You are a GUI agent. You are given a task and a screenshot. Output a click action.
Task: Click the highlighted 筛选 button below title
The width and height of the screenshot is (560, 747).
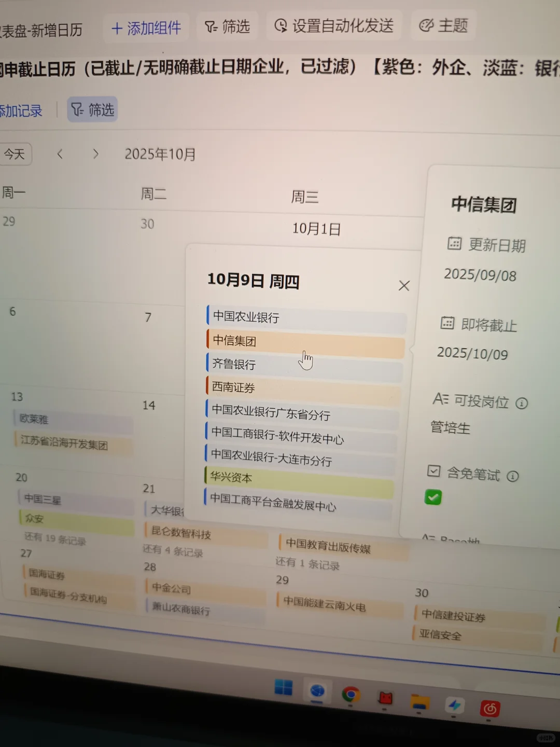click(x=92, y=109)
